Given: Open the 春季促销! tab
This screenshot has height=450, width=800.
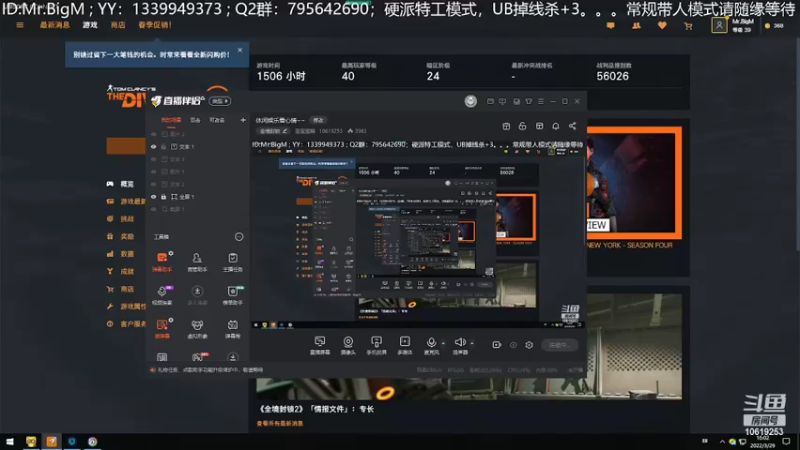Looking at the screenshot, I should tap(155, 25).
